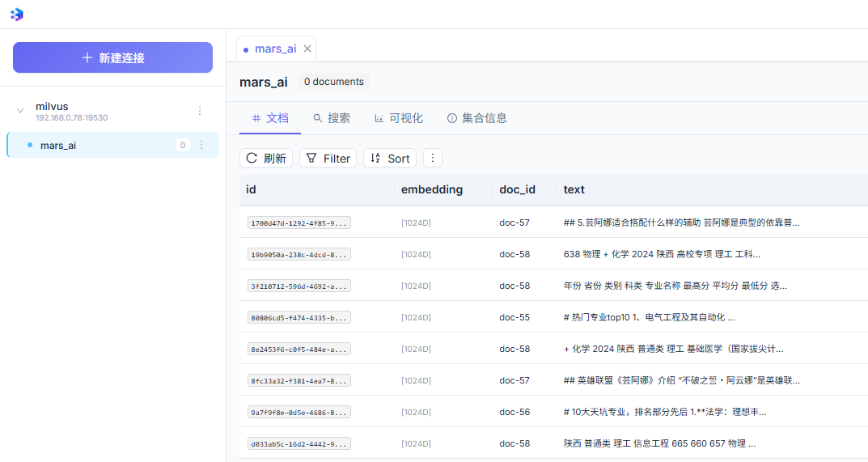Switch to the 搜索 tab

click(332, 118)
